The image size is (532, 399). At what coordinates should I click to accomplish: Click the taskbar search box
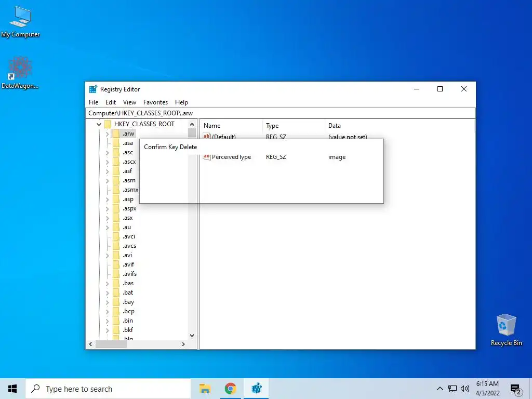pyautogui.click(x=108, y=389)
